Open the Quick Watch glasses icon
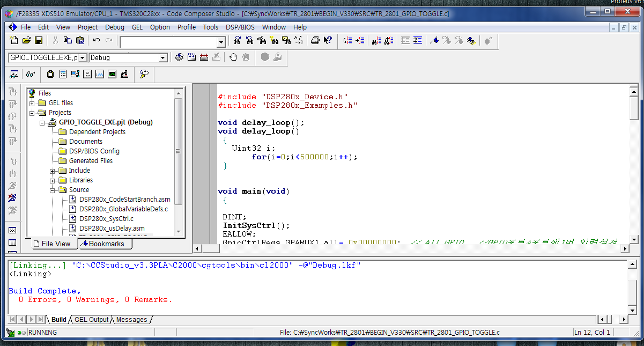 pyautogui.click(x=31, y=74)
